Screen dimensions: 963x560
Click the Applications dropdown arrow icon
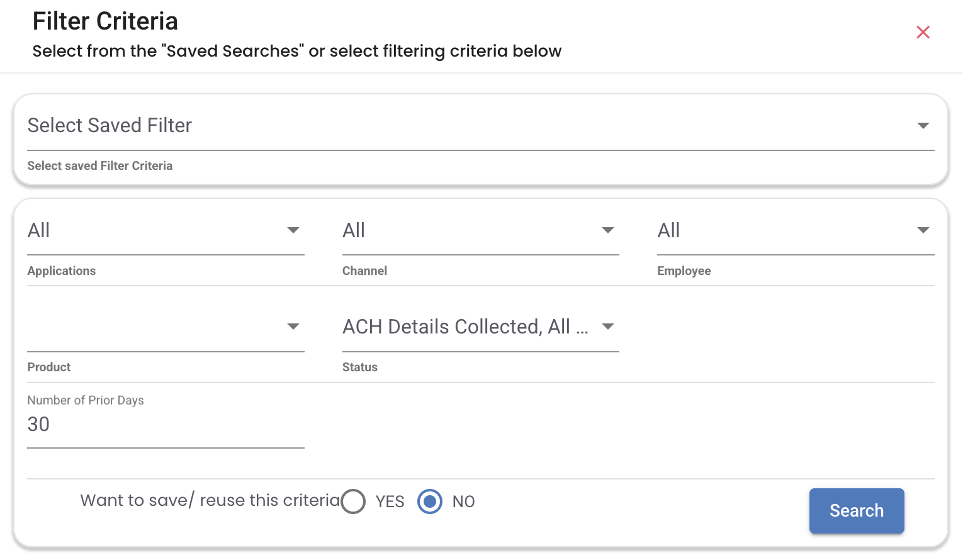click(x=293, y=230)
